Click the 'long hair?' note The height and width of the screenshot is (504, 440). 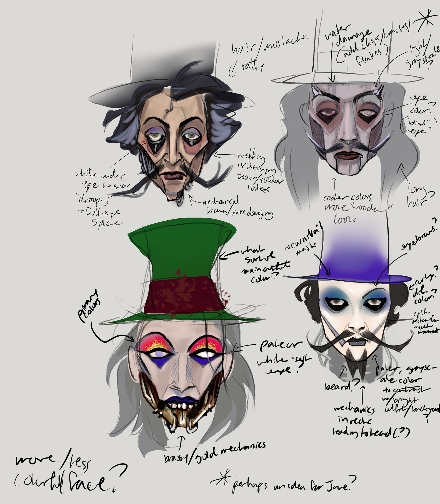tap(419, 195)
